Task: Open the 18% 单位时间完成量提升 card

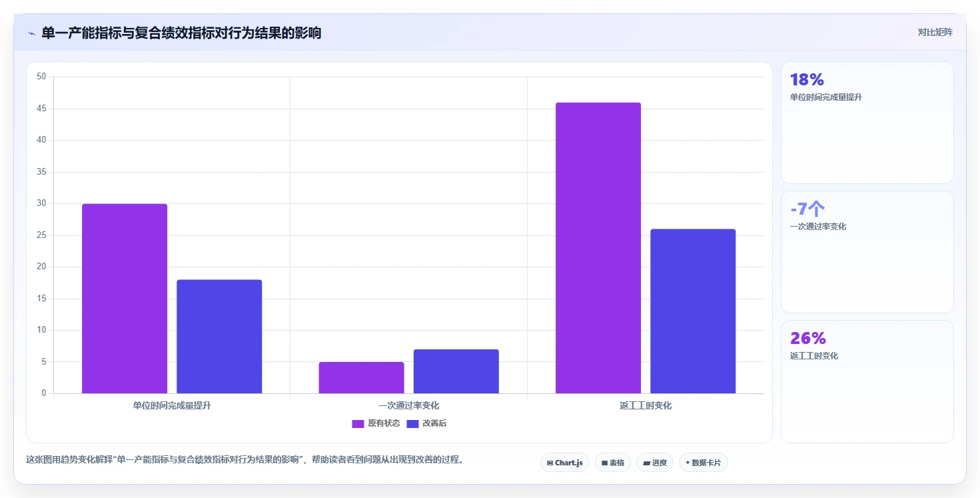Action: [867, 123]
